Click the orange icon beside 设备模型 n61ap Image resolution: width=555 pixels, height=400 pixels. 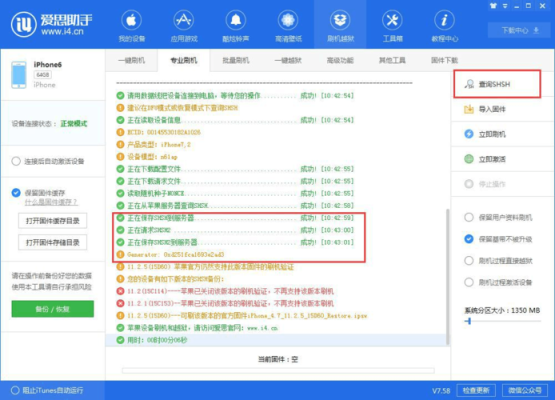pyautogui.click(x=120, y=156)
